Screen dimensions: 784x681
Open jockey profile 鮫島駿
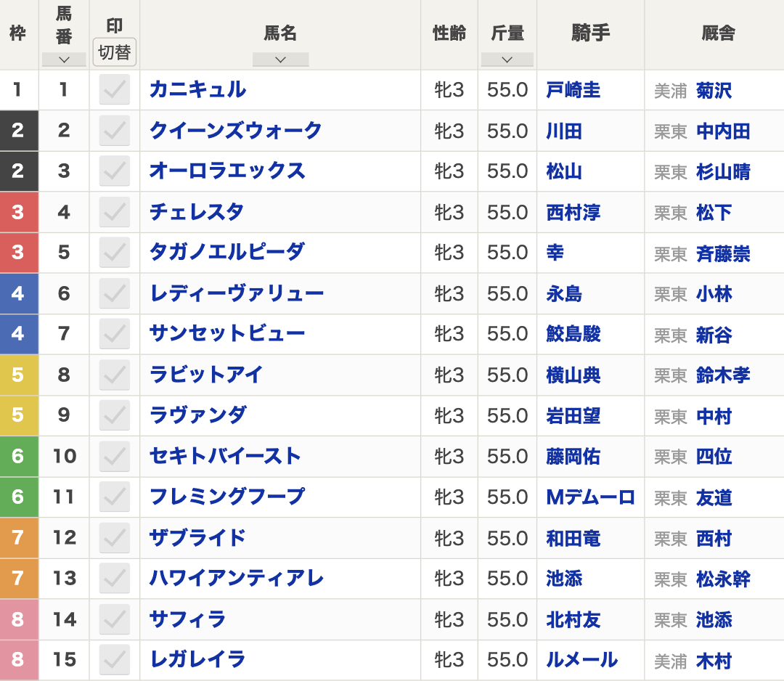point(573,334)
